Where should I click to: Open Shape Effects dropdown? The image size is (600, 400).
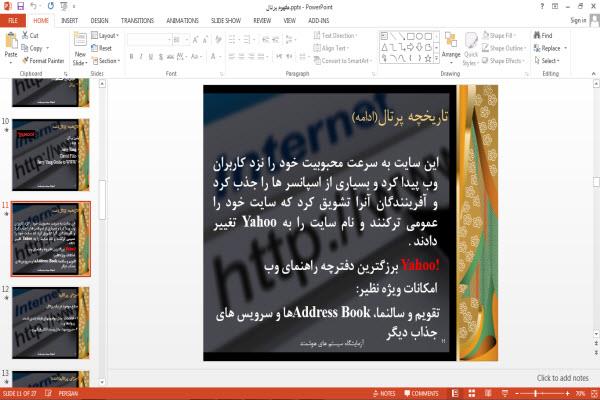click(x=504, y=61)
